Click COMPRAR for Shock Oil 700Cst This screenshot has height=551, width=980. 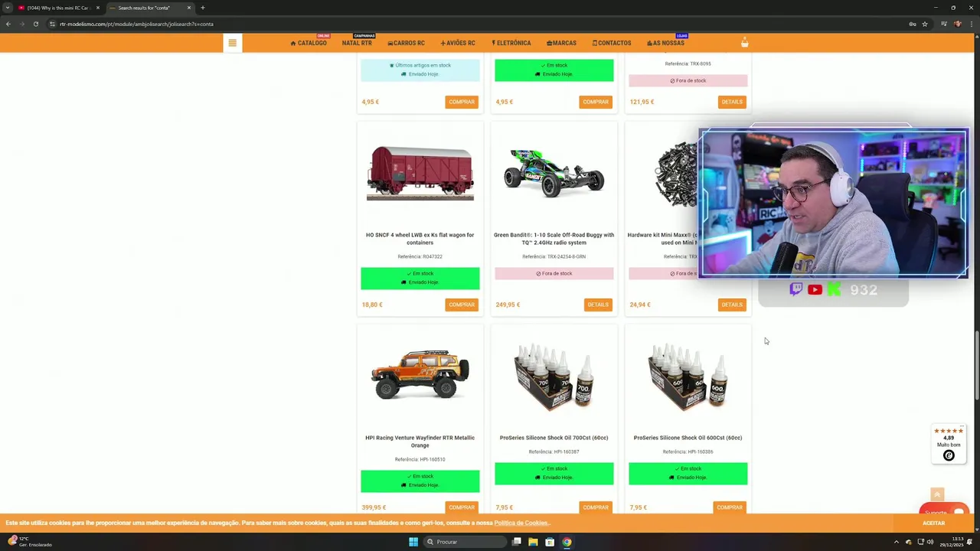596,507
